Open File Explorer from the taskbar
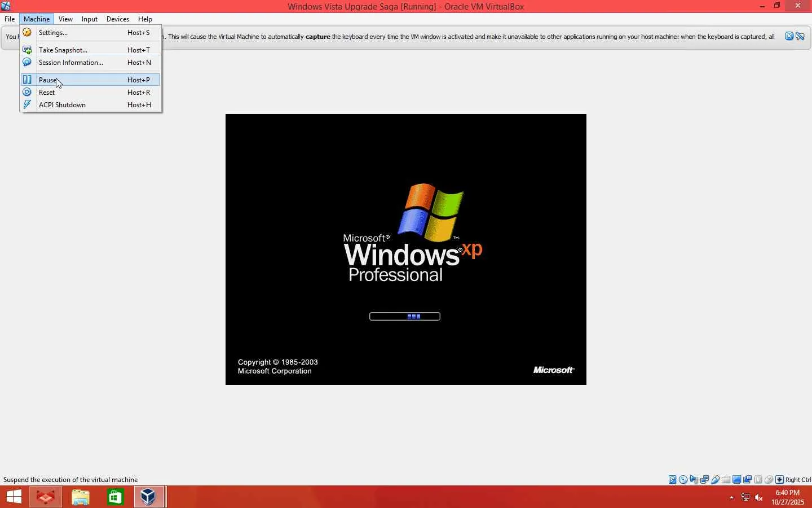 coord(81,497)
